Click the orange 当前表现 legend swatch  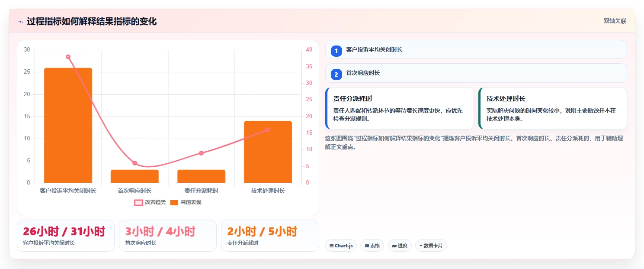click(174, 203)
